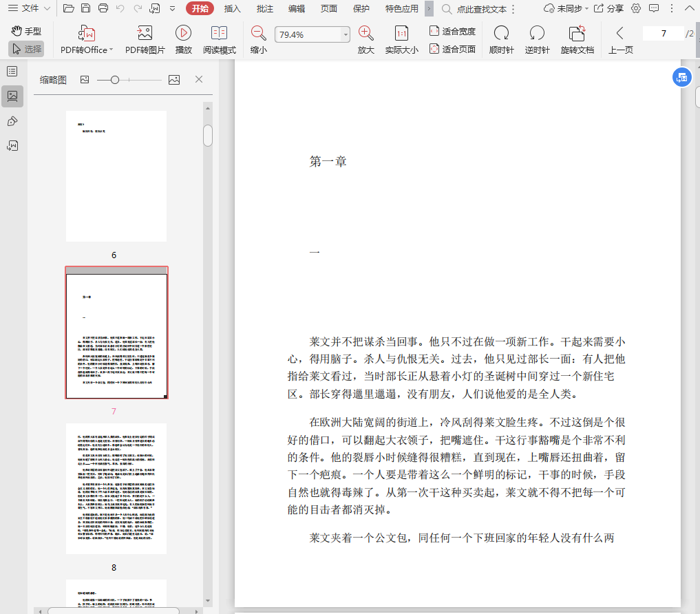Viewport: 700px width, 614px height.
Task: Switch to the 编辑 tab
Action: point(297,8)
